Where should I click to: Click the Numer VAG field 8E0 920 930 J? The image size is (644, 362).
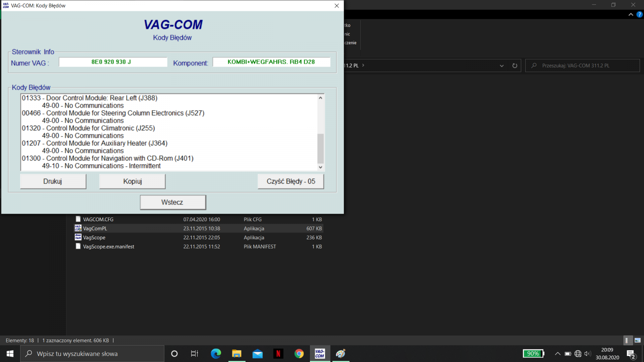113,62
